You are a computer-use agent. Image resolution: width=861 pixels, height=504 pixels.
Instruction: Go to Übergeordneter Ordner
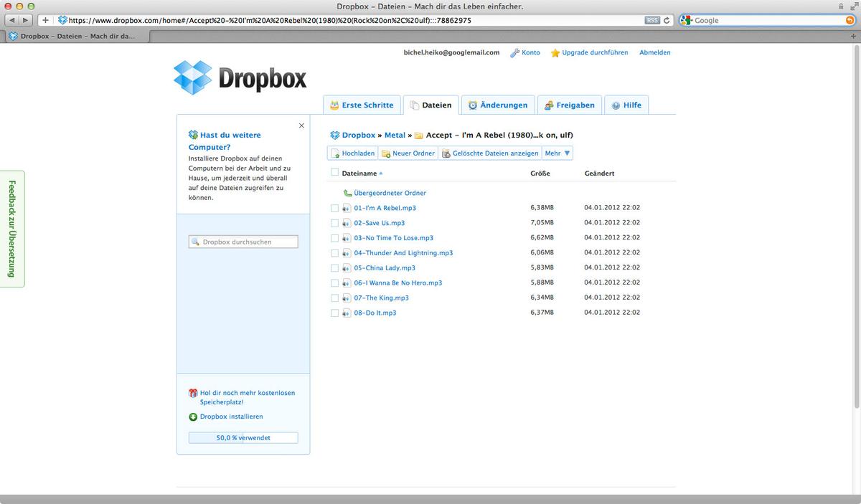point(390,193)
